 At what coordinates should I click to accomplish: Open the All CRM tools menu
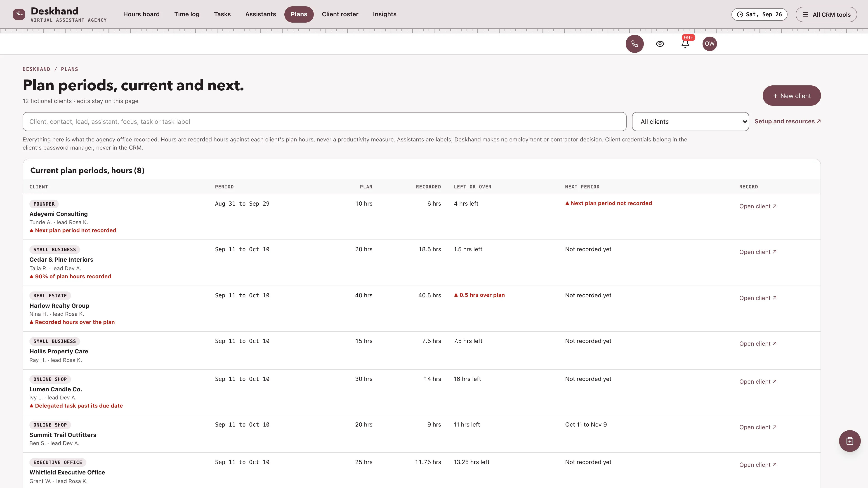click(826, 14)
